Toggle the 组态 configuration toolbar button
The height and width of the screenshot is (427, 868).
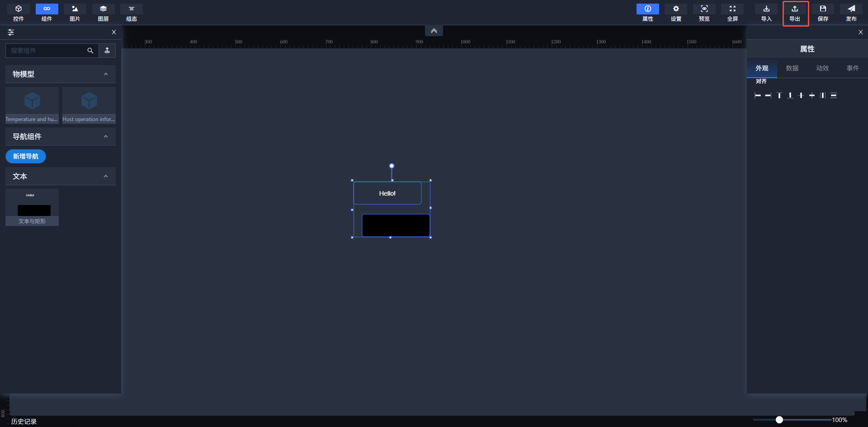(x=132, y=13)
